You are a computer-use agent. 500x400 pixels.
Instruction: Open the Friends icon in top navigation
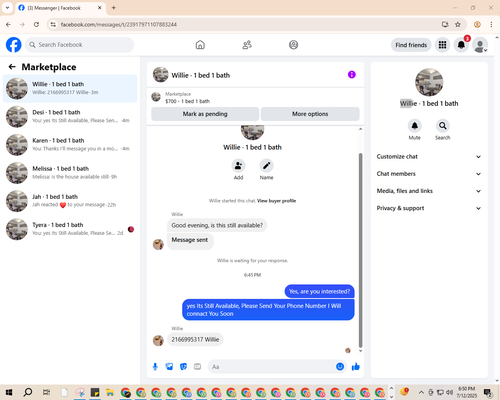click(247, 45)
